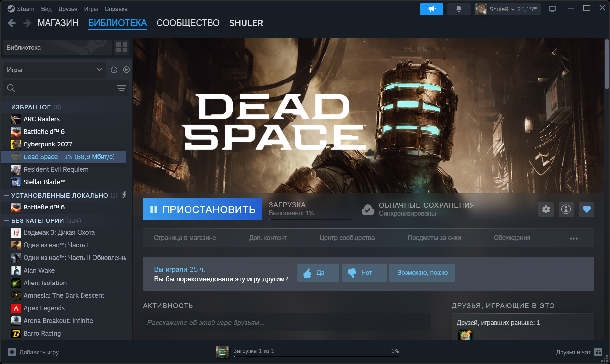Open the Steam menu
Image resolution: width=610 pixels, height=364 pixels.
click(x=26, y=9)
